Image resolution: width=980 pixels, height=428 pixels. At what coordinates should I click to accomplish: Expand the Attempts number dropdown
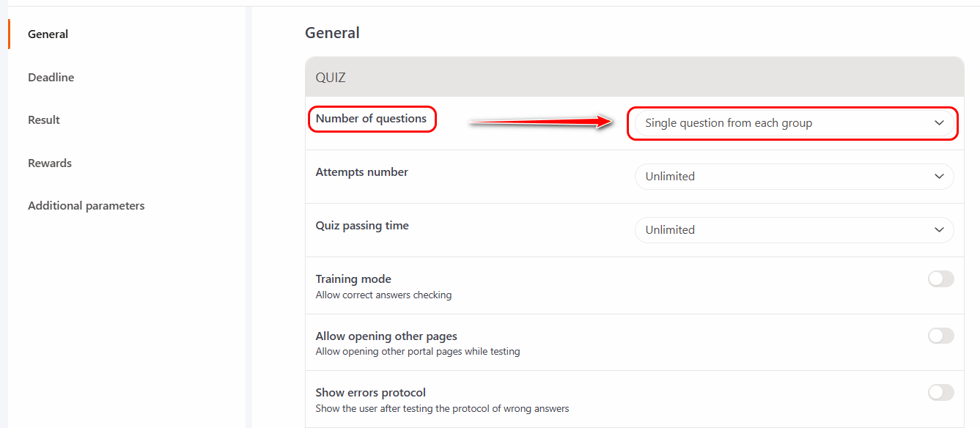[x=792, y=177]
